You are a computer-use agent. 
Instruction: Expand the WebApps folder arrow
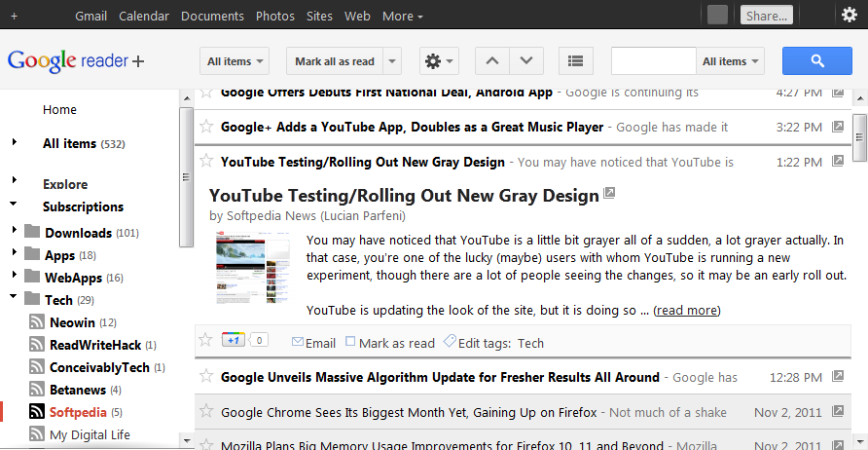point(15,275)
